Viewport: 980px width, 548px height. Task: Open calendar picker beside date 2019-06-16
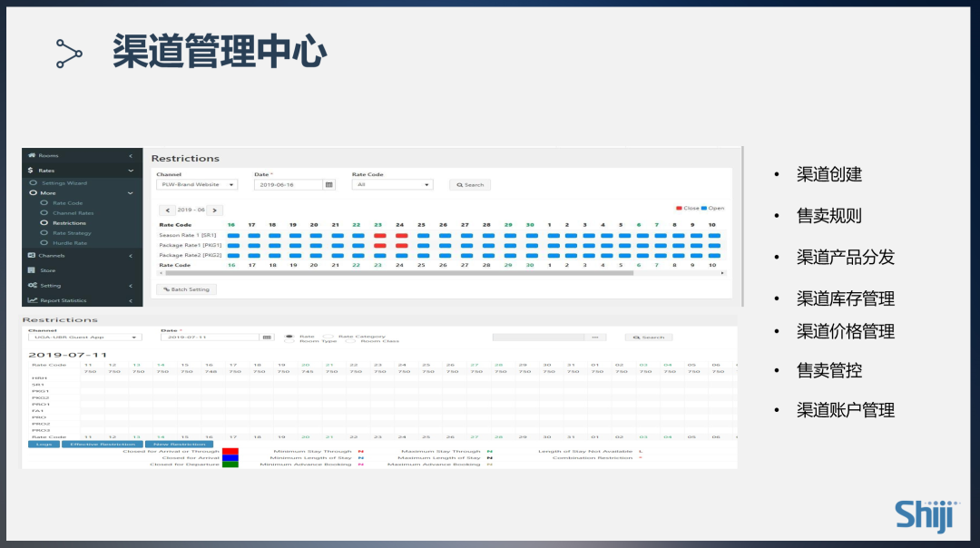328,185
